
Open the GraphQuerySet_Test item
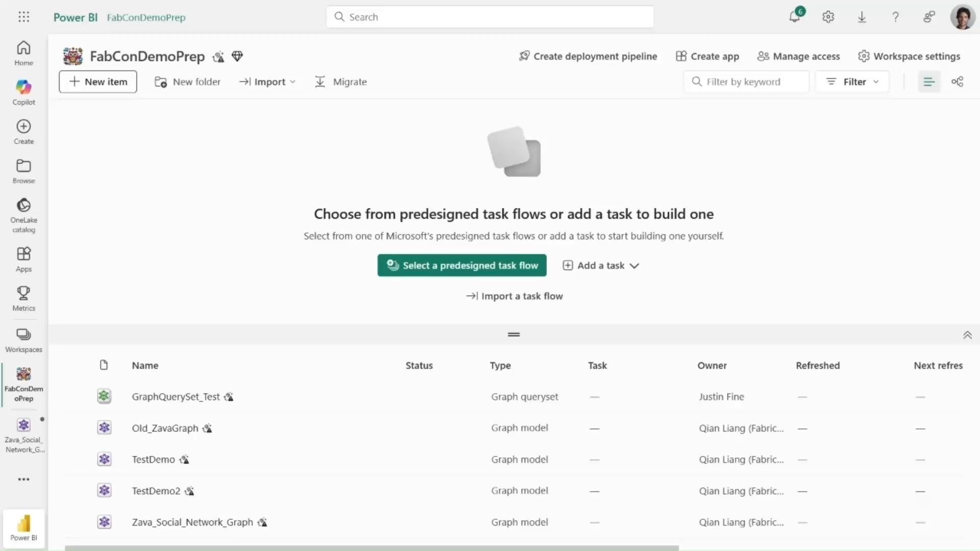pyautogui.click(x=176, y=396)
